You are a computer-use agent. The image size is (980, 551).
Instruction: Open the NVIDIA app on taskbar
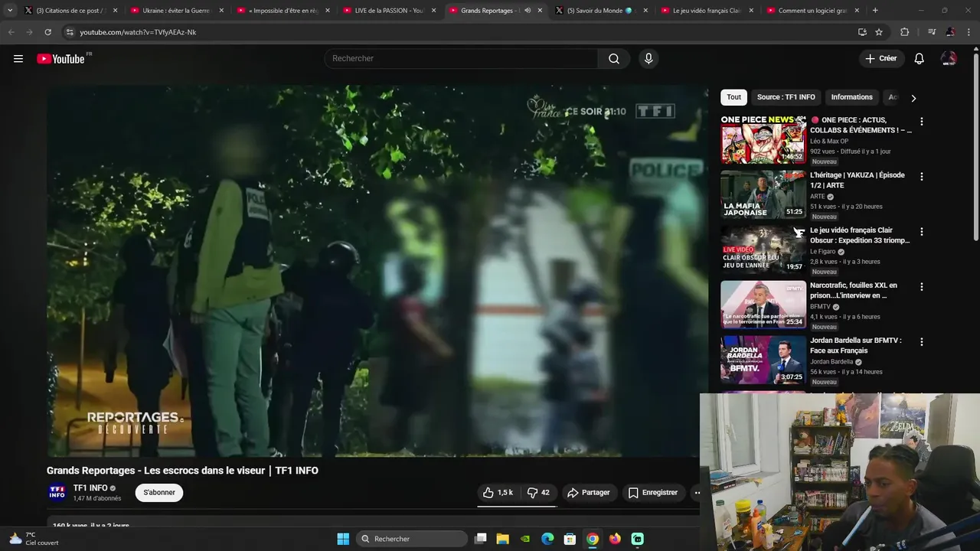coord(525,539)
